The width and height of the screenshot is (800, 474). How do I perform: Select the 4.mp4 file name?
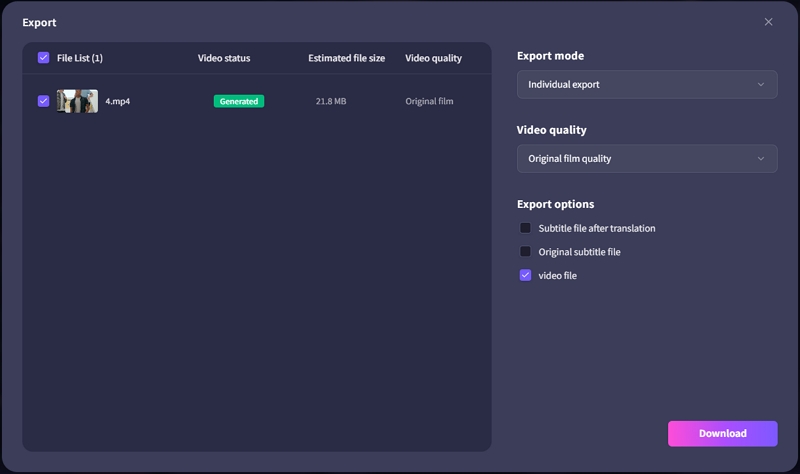pos(117,101)
